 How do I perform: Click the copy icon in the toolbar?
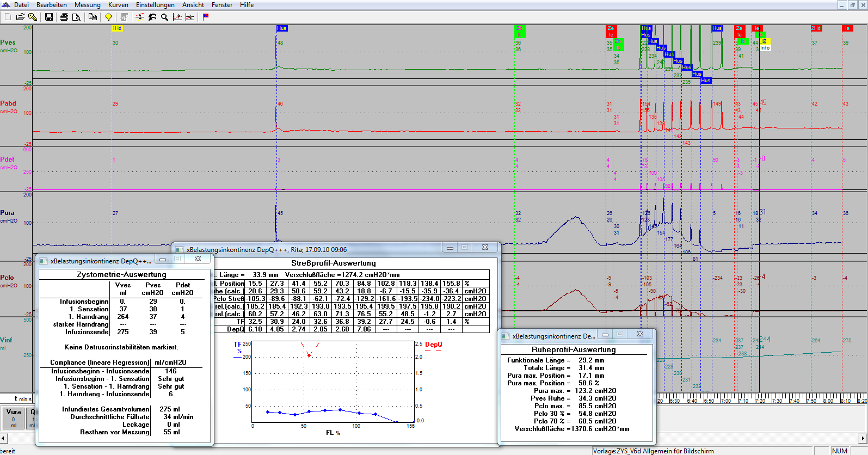[x=93, y=17]
